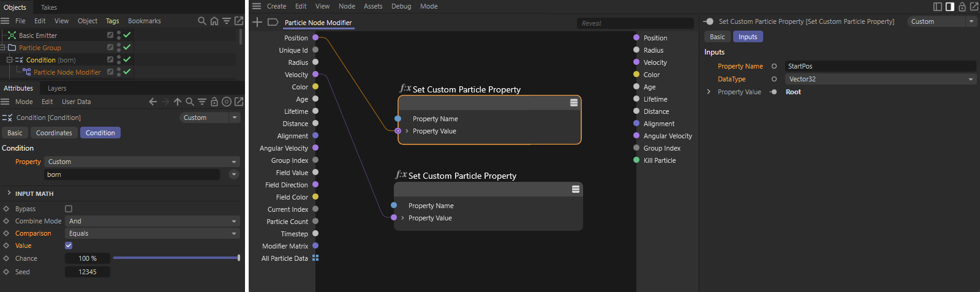Uncheck the Value checkbox
Viewport: 980px width, 292px height.
point(69,245)
